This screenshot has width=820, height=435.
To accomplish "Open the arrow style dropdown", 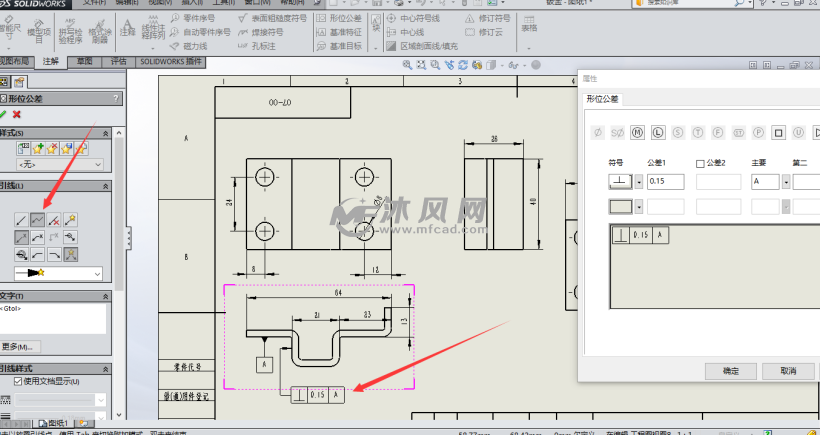I will pyautogui.click(x=58, y=273).
